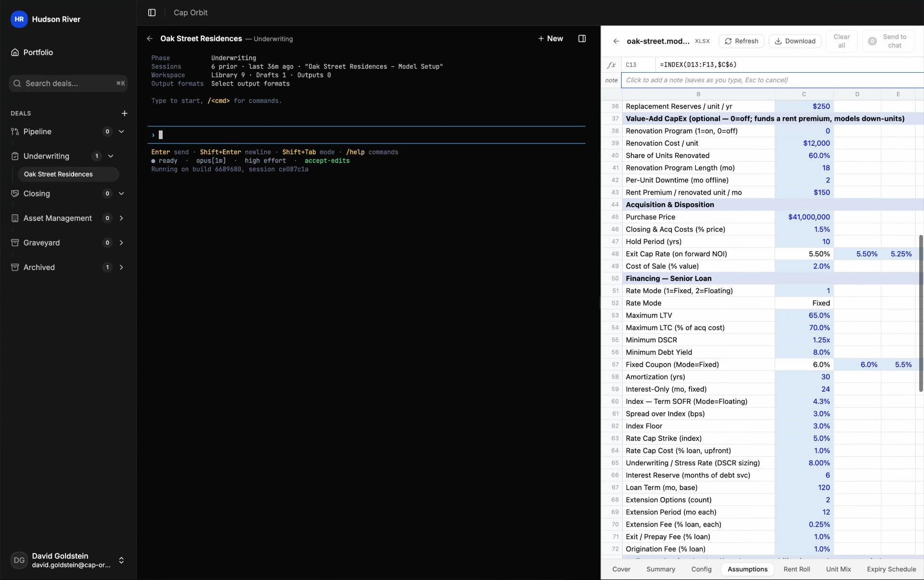Image resolution: width=924 pixels, height=580 pixels.
Task: Click Origination Fee 1.0% cell
Action: click(x=804, y=549)
